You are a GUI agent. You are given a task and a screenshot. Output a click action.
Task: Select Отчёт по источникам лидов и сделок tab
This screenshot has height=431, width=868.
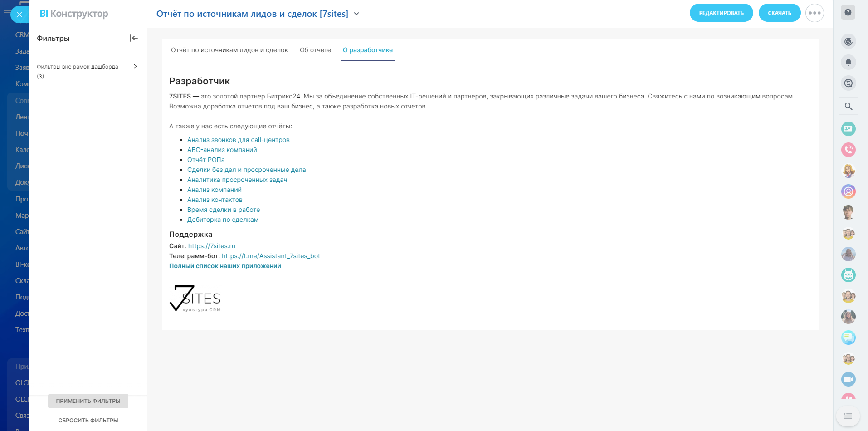pos(229,50)
